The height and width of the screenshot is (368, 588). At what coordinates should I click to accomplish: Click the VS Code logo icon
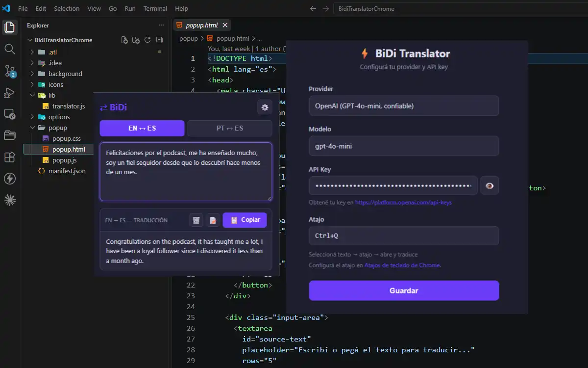6,8
